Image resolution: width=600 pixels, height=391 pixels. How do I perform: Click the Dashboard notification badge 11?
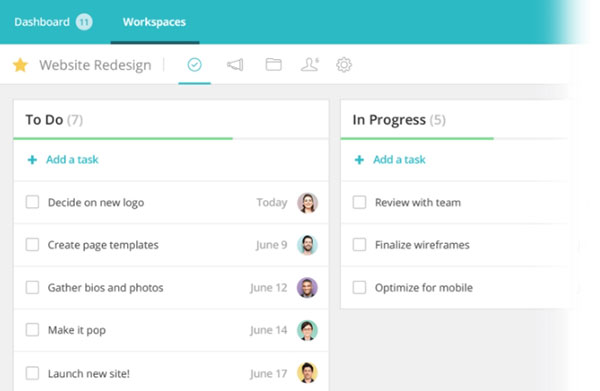(84, 22)
